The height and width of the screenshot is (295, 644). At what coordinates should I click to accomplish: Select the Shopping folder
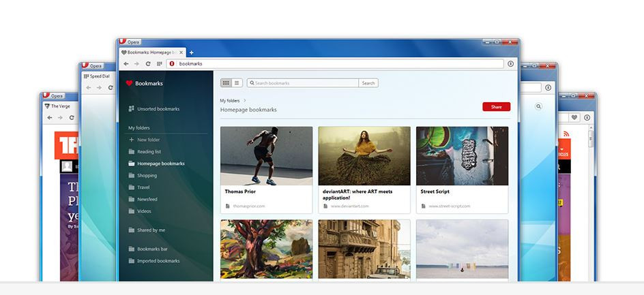[x=147, y=175]
